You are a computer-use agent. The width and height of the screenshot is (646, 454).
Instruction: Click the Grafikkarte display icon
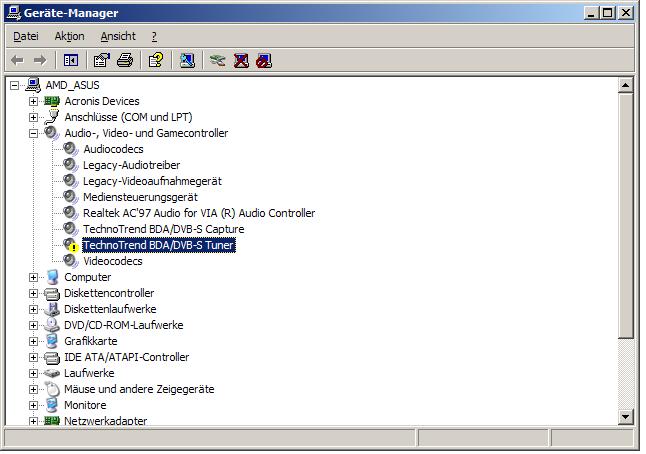pyautogui.click(x=52, y=341)
